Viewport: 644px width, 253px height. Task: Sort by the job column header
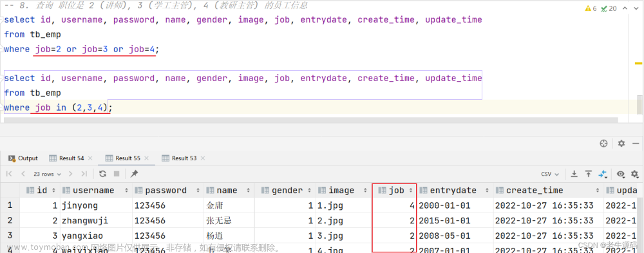click(x=394, y=190)
